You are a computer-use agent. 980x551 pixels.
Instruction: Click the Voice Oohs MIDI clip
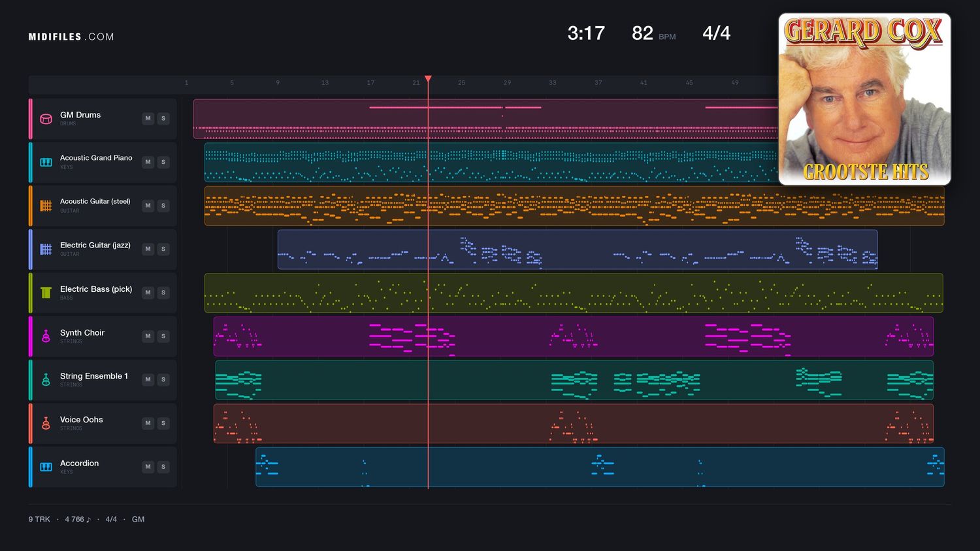click(x=574, y=424)
